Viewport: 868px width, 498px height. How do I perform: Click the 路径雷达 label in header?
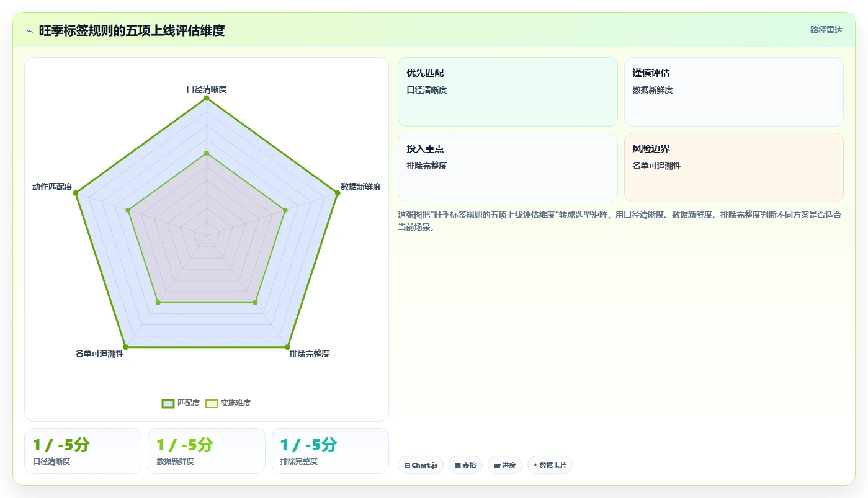[x=826, y=30]
